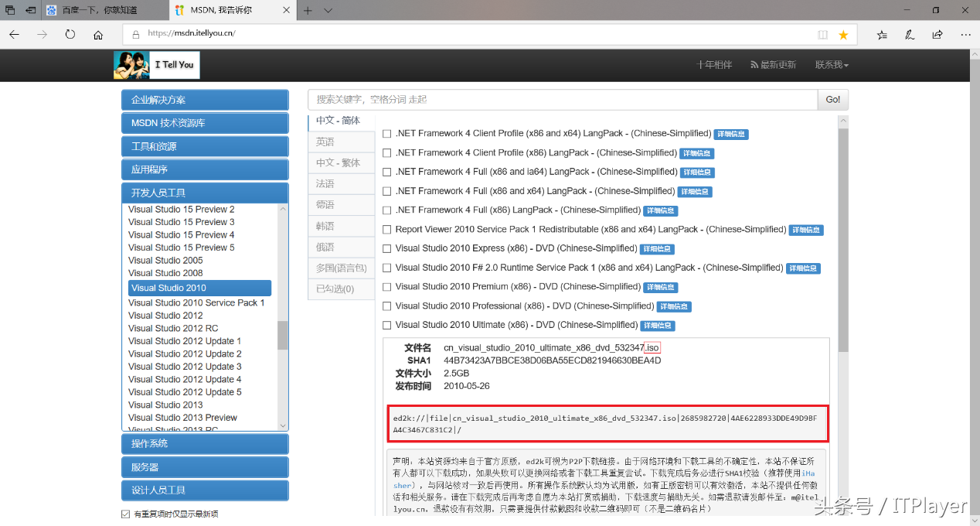Check Visual Studio 2010 Professional DVD
Screen dimensions: 980x526
pos(387,306)
